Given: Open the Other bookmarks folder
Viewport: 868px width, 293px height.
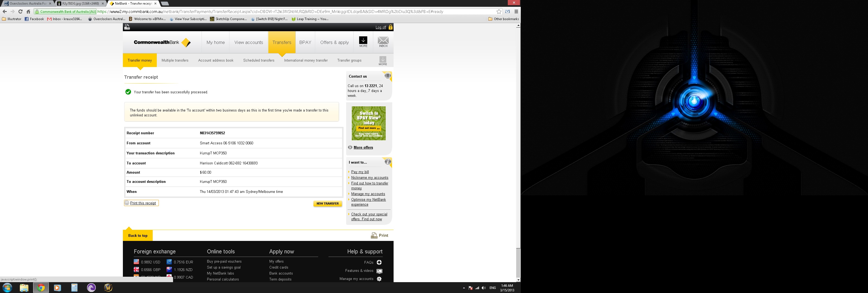Looking at the screenshot, I should click(503, 19).
